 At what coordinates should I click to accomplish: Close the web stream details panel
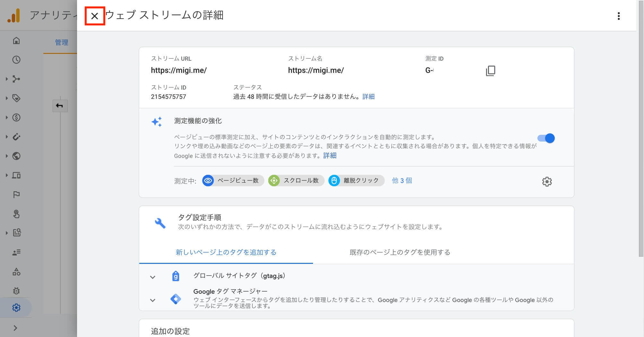pos(95,16)
